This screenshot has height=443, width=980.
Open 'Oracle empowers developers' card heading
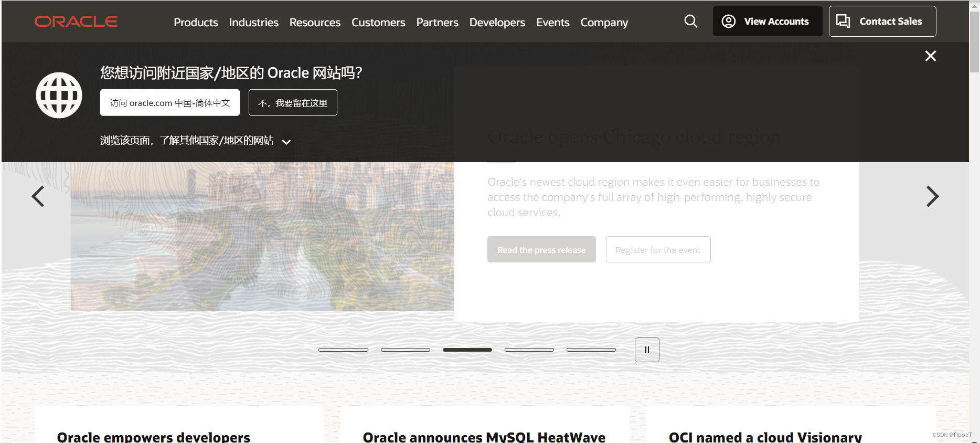coord(153,437)
